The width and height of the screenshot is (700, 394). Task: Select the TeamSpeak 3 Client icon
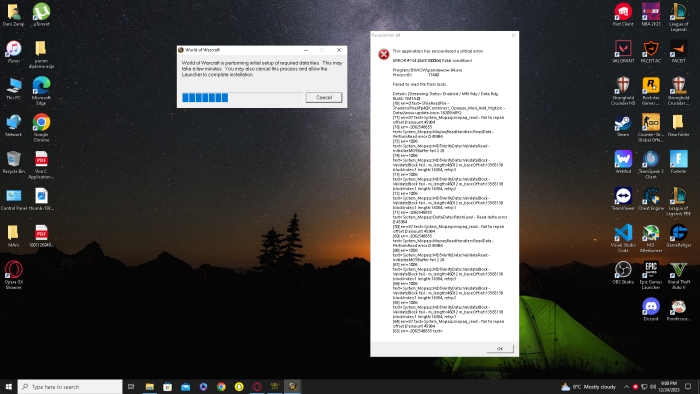coord(650,165)
